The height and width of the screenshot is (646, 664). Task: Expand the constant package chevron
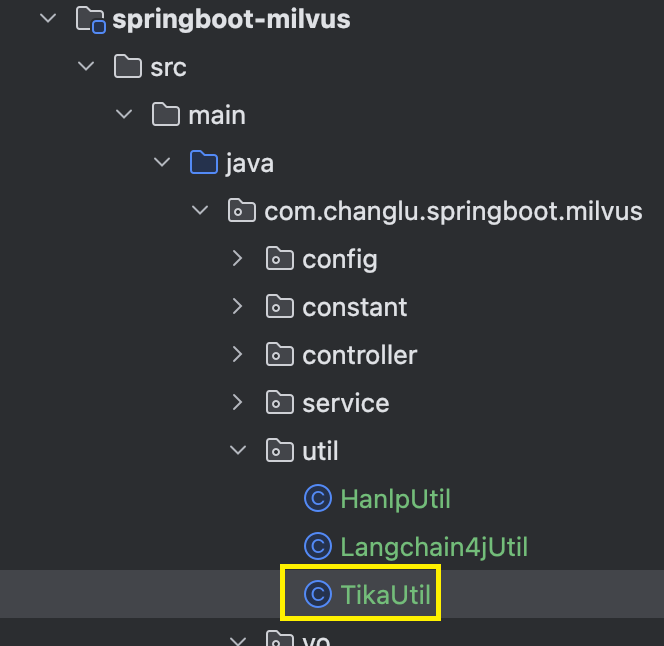pos(237,306)
